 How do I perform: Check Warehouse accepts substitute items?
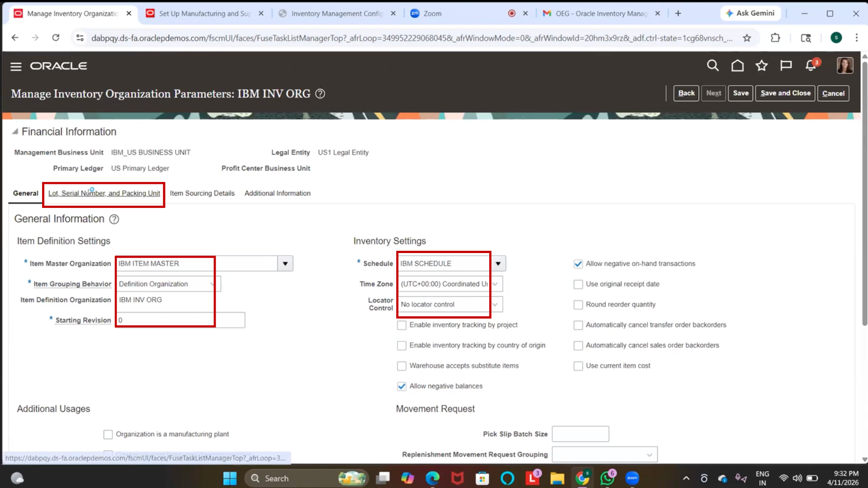click(x=401, y=366)
